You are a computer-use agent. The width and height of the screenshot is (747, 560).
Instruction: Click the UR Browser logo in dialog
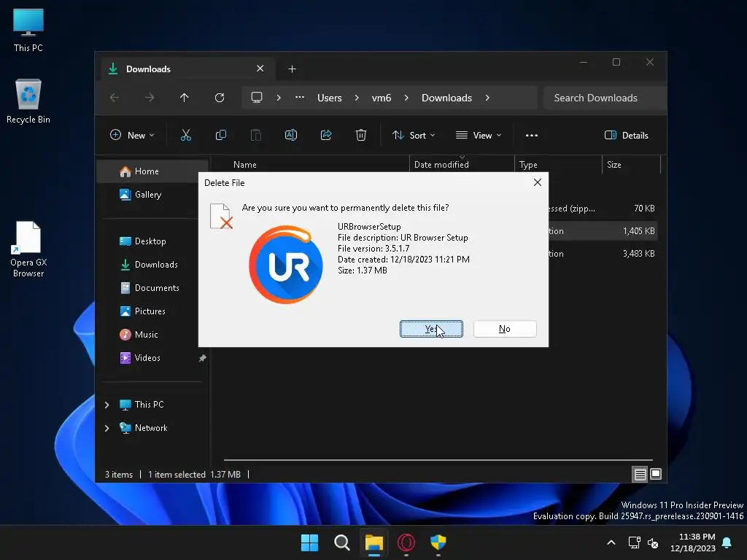point(286,265)
